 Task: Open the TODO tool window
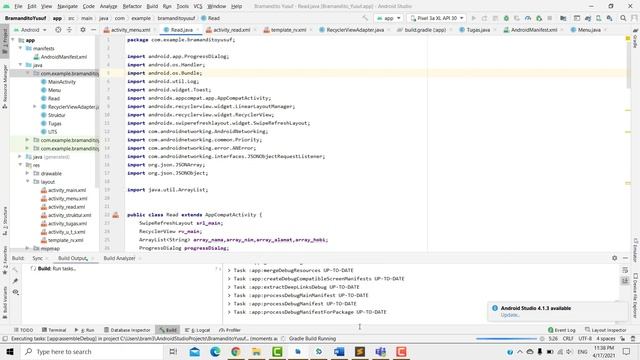click(x=23, y=330)
